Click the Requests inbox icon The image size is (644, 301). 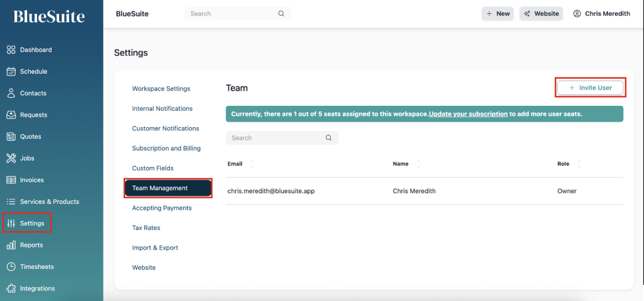pos(11,115)
